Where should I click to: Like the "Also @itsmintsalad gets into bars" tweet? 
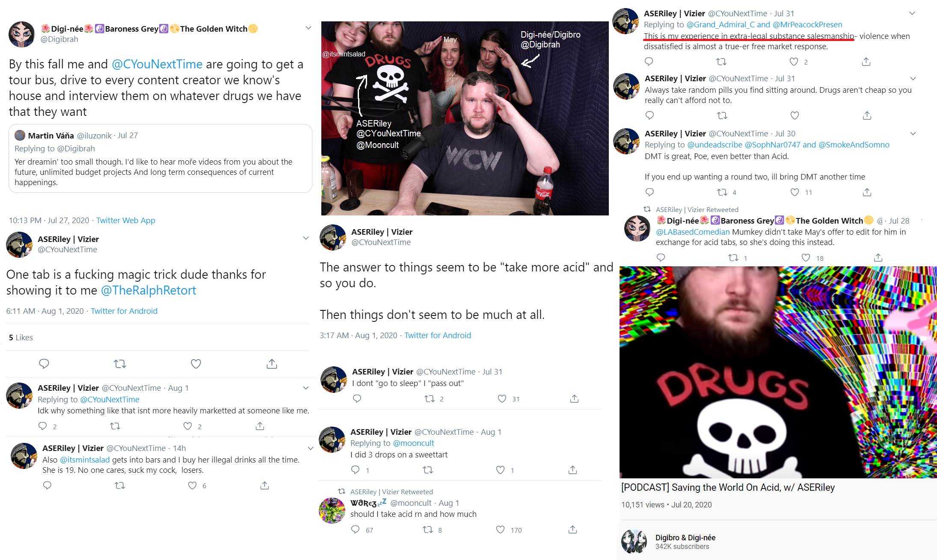click(193, 485)
